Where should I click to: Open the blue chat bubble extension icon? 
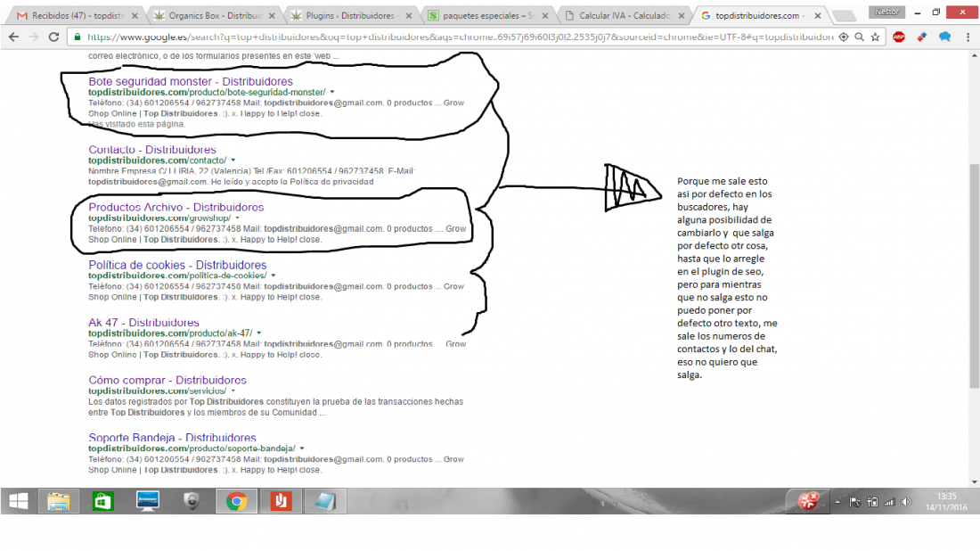click(944, 37)
